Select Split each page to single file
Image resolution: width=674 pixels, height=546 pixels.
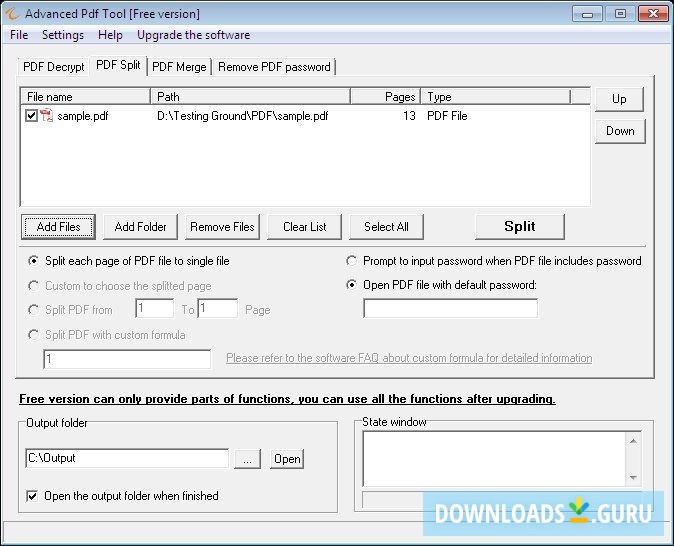coord(33,261)
